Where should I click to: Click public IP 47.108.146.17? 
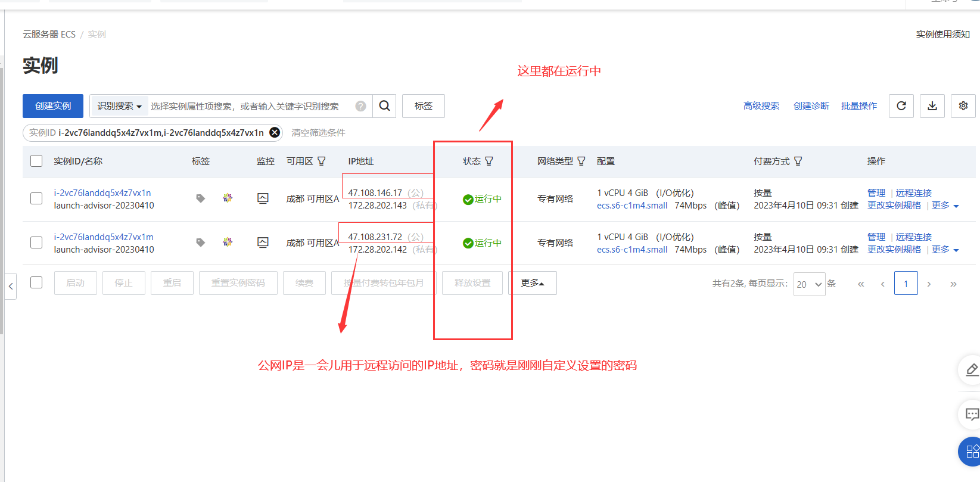pos(375,193)
